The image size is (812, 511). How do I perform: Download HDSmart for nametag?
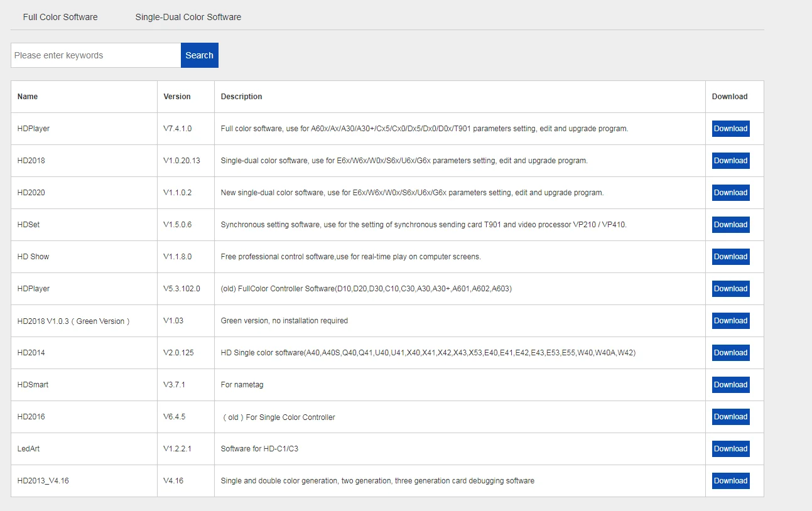730,385
